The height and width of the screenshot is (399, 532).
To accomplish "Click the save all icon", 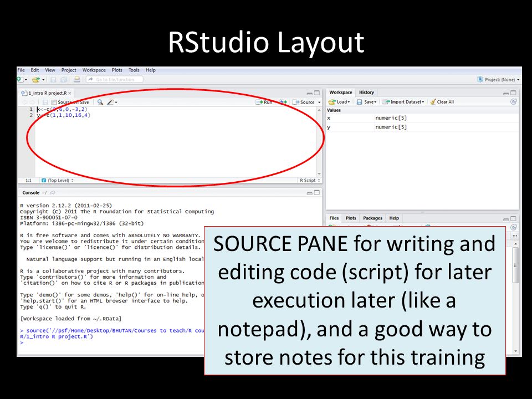I will click(63, 80).
